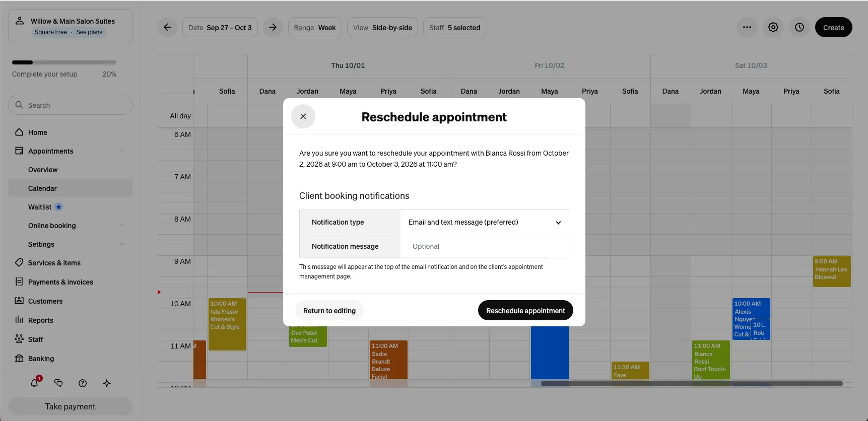Change the Range Week selector

315,28
